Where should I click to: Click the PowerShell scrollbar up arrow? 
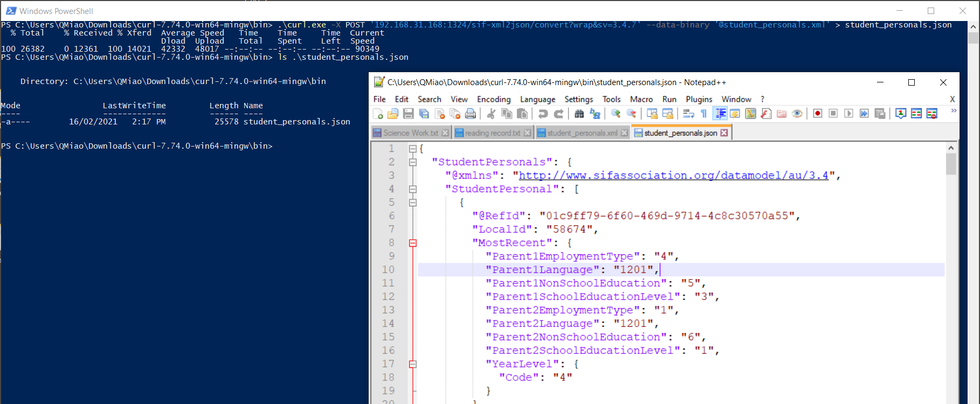point(974,26)
